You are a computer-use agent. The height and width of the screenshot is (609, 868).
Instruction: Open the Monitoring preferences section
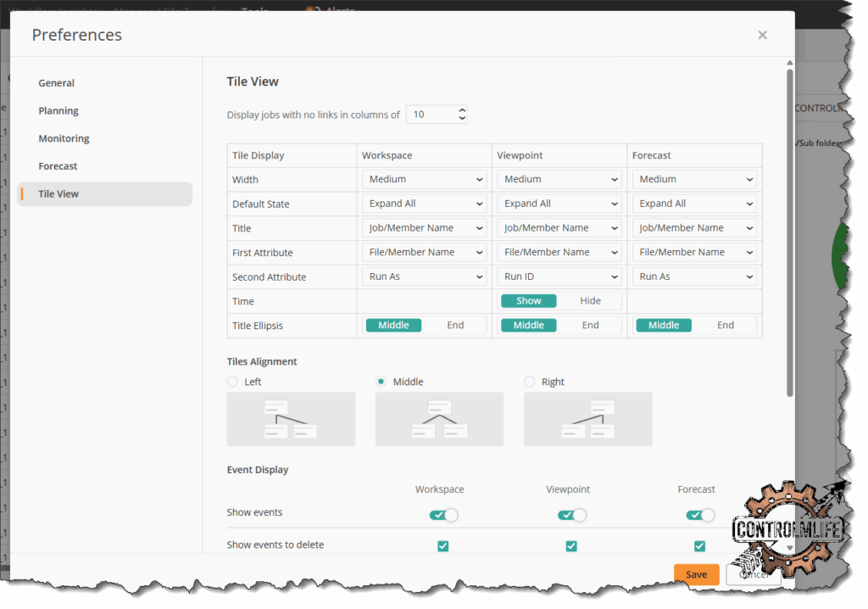click(x=64, y=138)
